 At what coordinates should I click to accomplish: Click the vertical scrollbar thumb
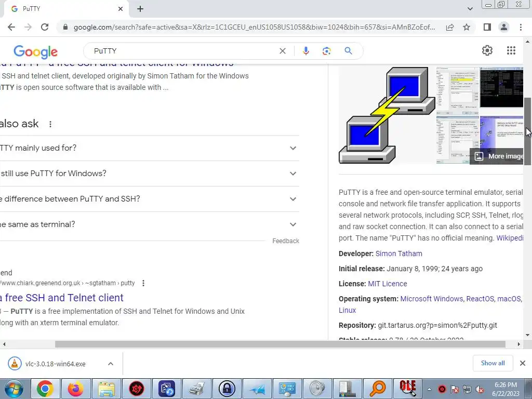[x=528, y=130]
